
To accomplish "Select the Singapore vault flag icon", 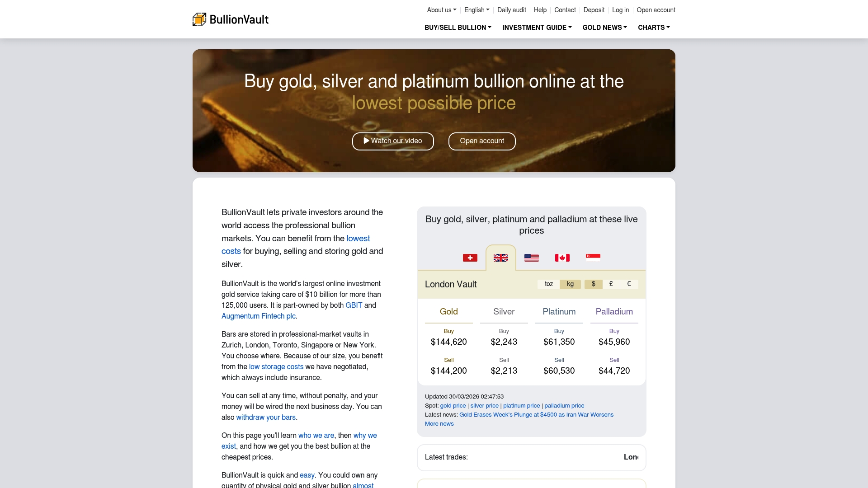I will pyautogui.click(x=593, y=258).
